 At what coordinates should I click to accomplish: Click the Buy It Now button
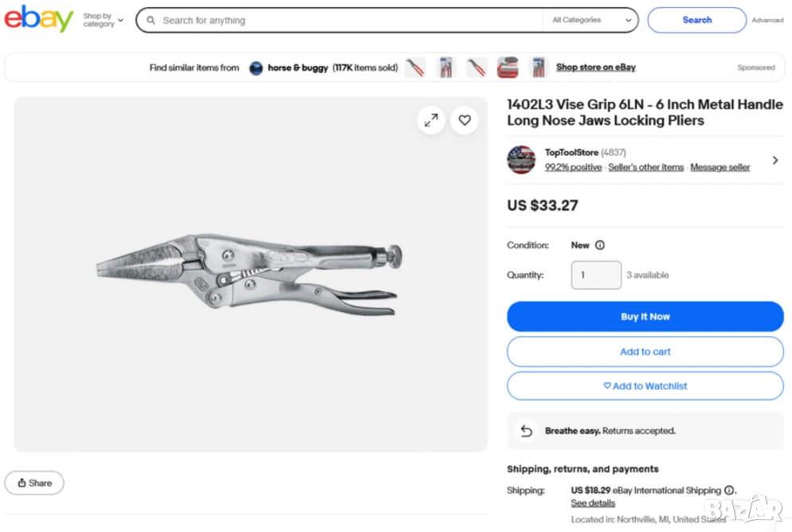645,316
